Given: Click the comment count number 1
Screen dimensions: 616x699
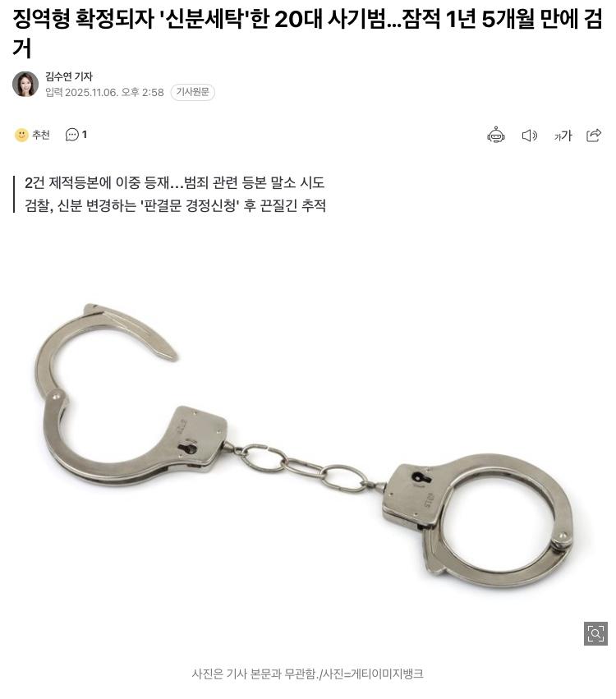Looking at the screenshot, I should (85, 135).
